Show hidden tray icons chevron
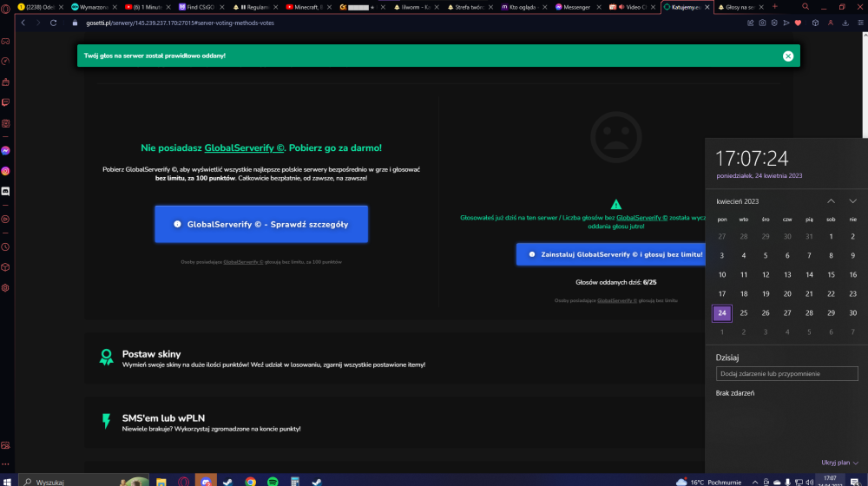The image size is (868, 486). (x=754, y=483)
